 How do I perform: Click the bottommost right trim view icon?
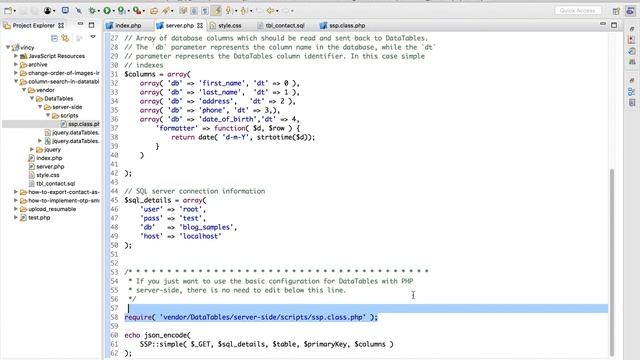click(x=632, y=102)
